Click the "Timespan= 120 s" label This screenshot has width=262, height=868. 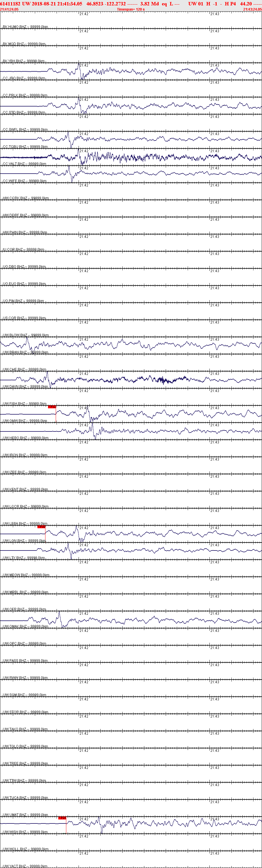point(131,9)
